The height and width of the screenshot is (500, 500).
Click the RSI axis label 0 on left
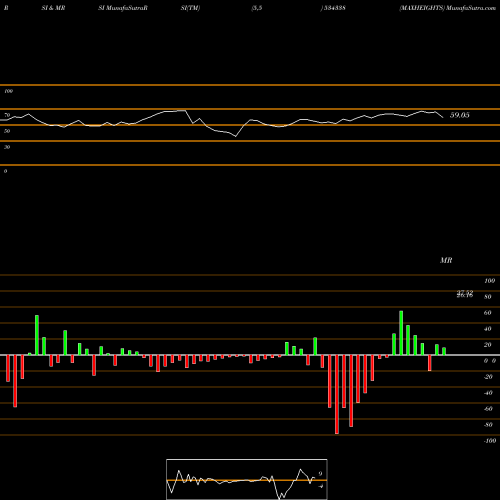point(5,171)
